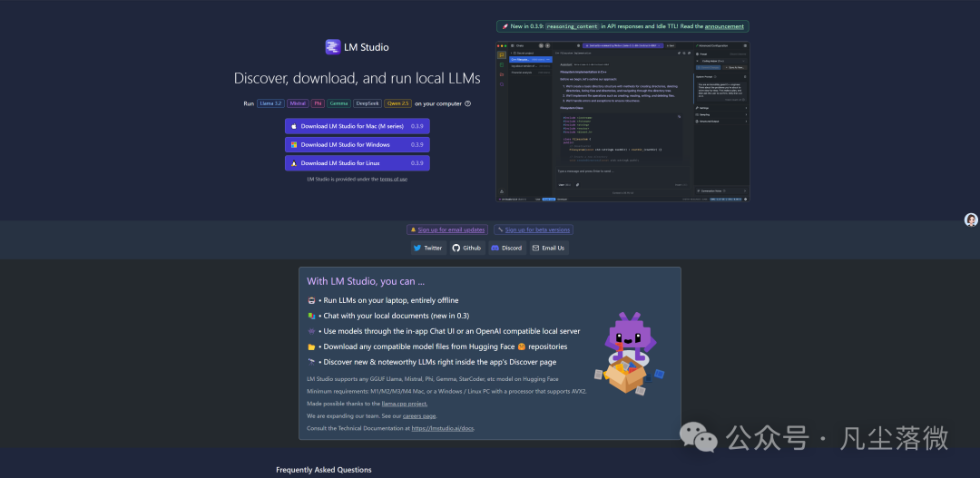Viewport: 980px width, 478px height.
Task: Open the Github link
Action: pyautogui.click(x=467, y=248)
